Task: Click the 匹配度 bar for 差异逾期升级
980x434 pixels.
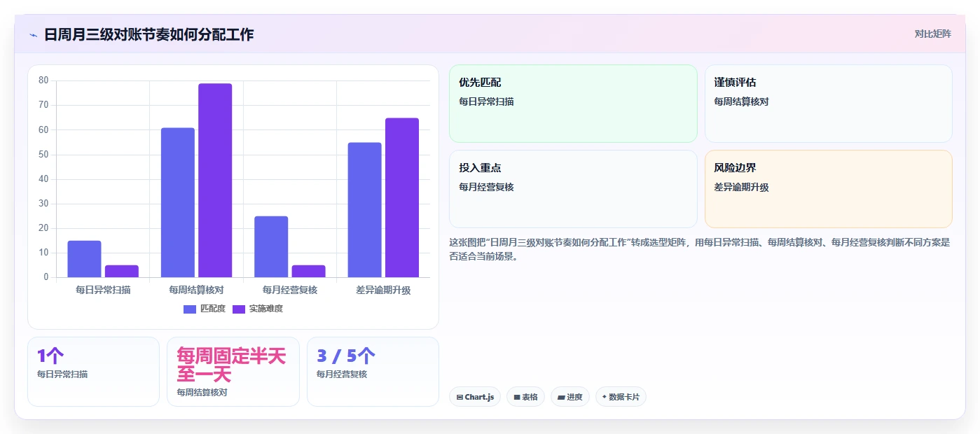Action: coord(365,210)
